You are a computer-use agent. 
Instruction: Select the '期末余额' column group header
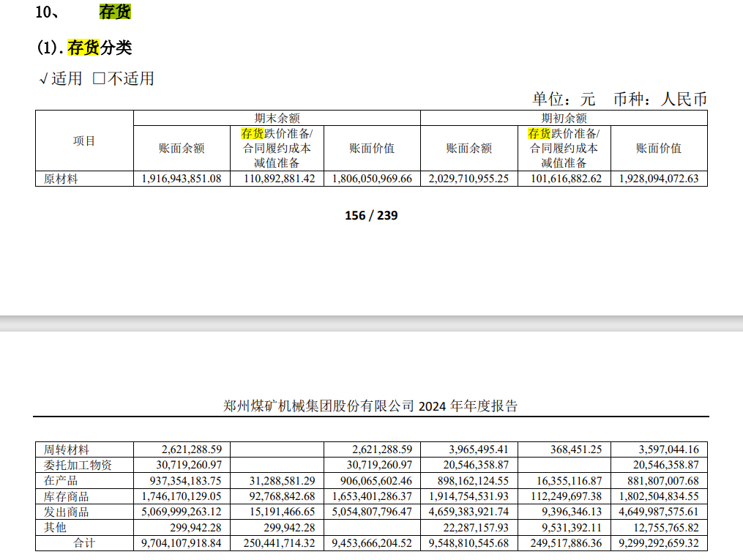click(277, 118)
